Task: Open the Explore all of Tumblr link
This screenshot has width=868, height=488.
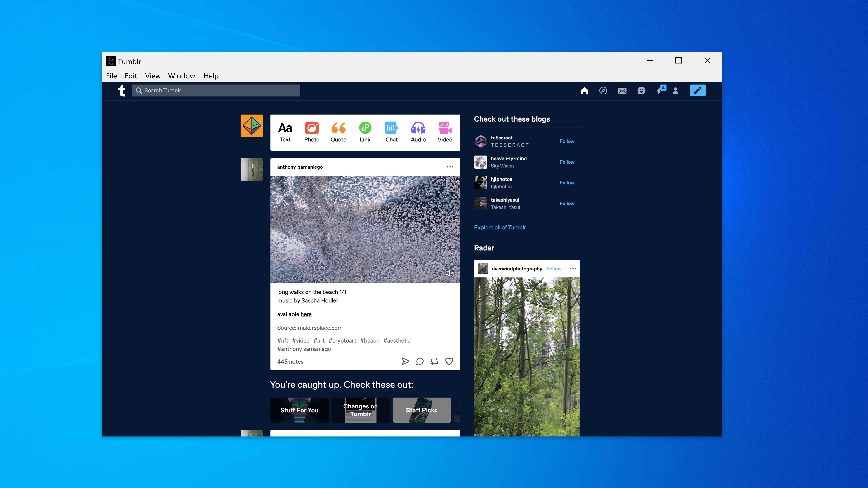Action: 500,227
